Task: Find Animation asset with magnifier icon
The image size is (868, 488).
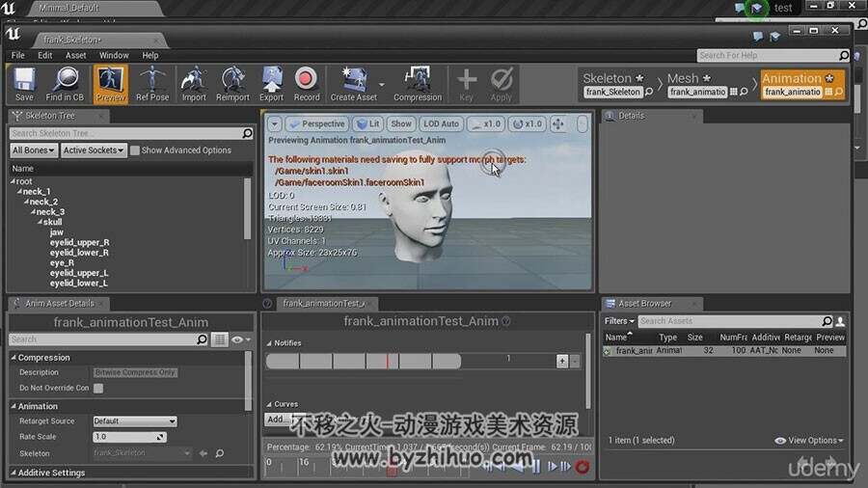Action: pos(839,92)
